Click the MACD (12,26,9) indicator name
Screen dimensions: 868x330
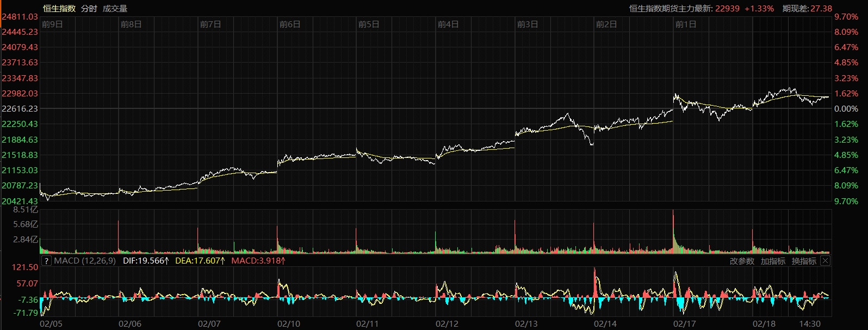click(x=85, y=261)
